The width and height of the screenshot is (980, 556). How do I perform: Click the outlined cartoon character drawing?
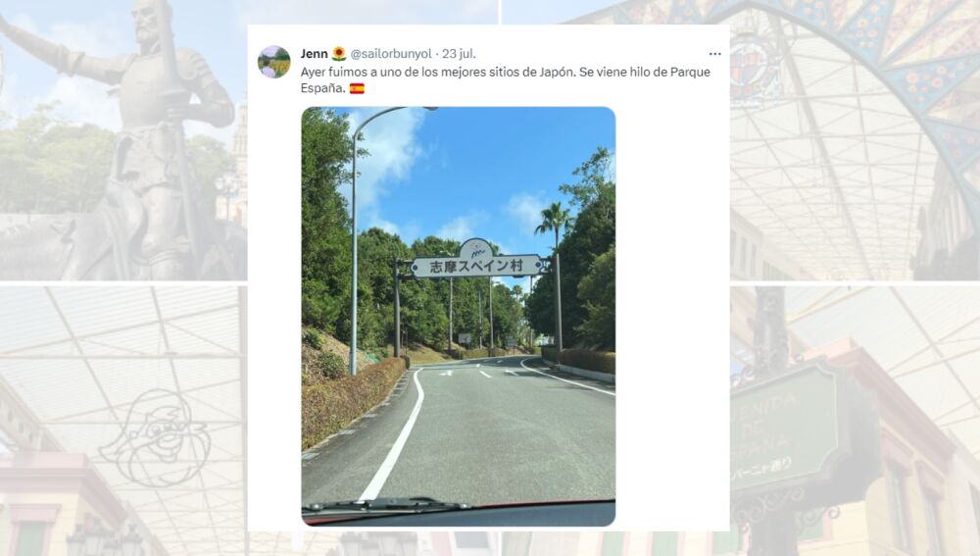point(154,437)
